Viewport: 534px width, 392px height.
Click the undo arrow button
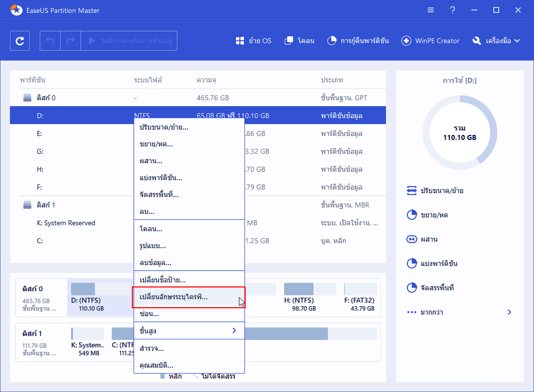(50, 41)
